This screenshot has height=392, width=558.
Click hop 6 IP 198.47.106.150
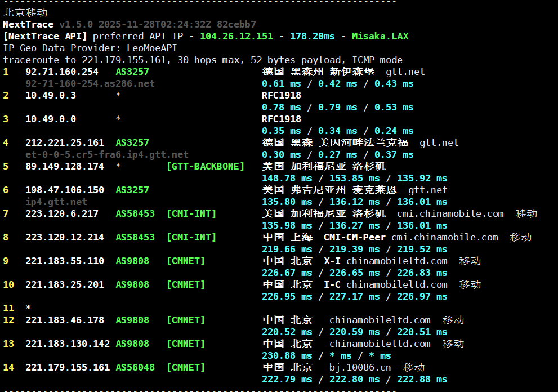coord(65,190)
